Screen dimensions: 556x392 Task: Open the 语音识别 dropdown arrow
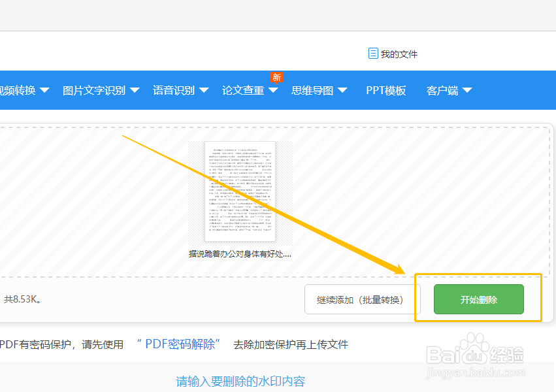[x=204, y=90]
